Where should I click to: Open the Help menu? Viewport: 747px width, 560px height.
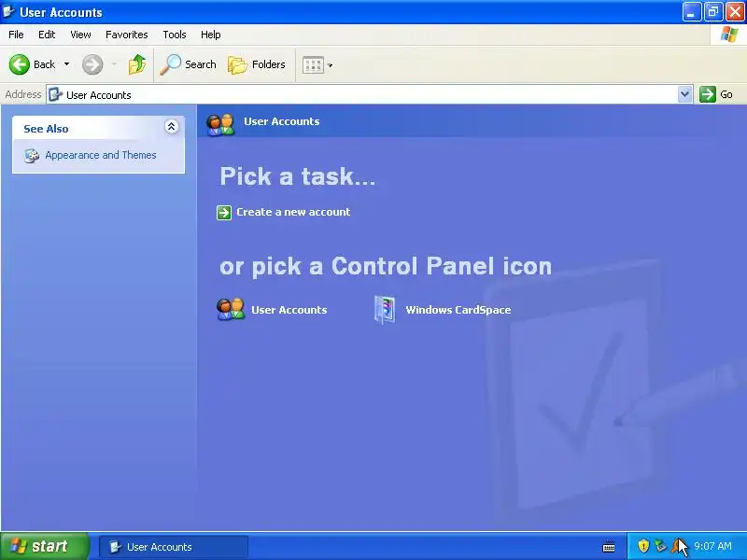pos(211,35)
